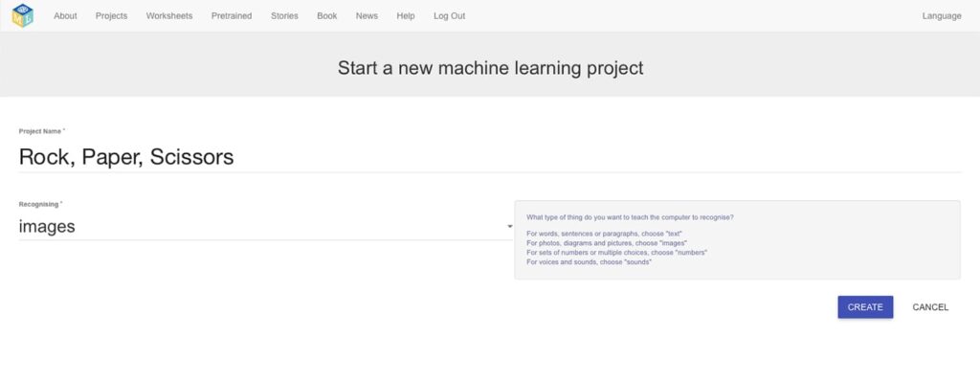Click the Project Name text field
This screenshot has height=382, width=980.
tap(490, 157)
